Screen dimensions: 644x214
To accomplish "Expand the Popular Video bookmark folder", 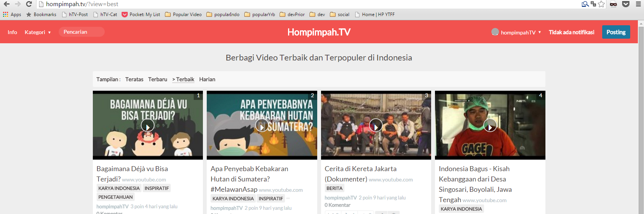I will [x=183, y=15].
